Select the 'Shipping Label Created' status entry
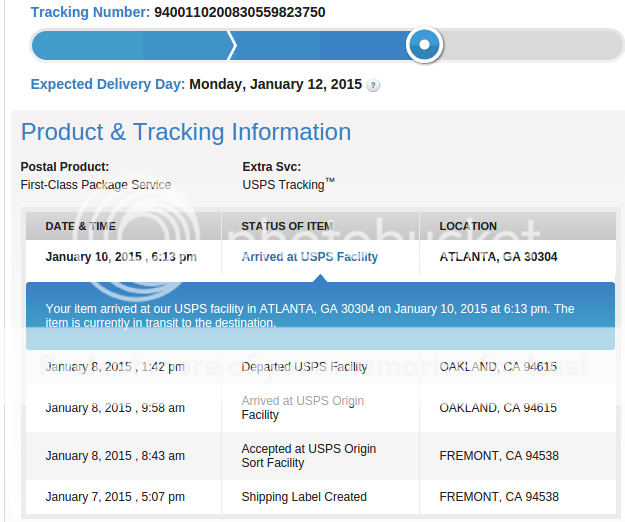The image size is (625, 522). 304,497
